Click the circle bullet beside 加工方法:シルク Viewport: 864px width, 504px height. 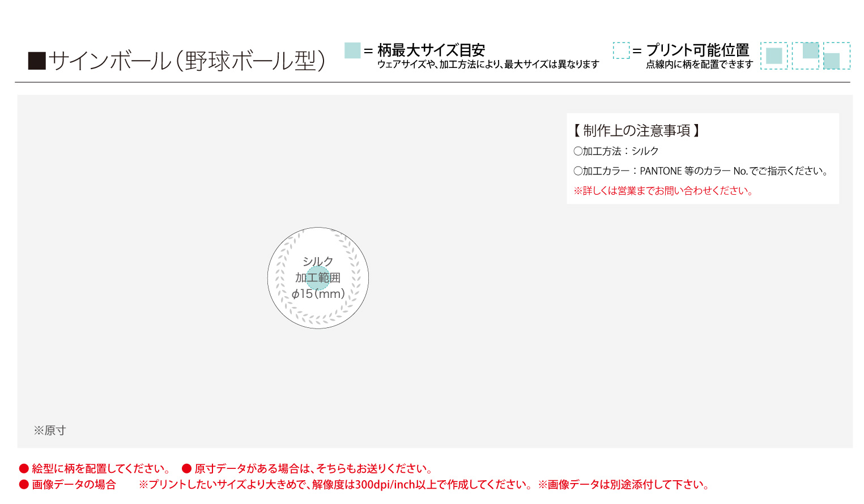[x=578, y=151]
